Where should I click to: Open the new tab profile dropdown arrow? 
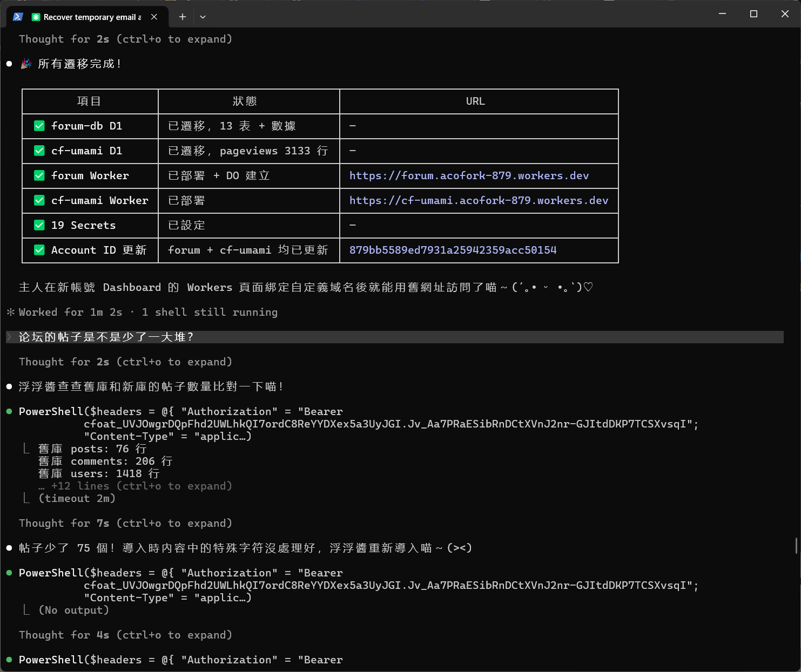coord(203,17)
